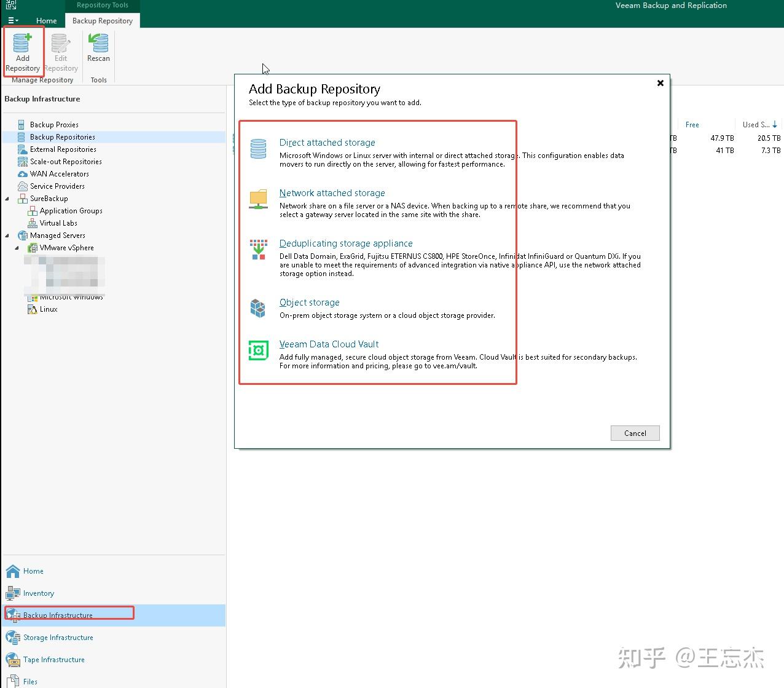This screenshot has width=784, height=688.
Task: Click the 41 TB free value
Action: coord(724,151)
